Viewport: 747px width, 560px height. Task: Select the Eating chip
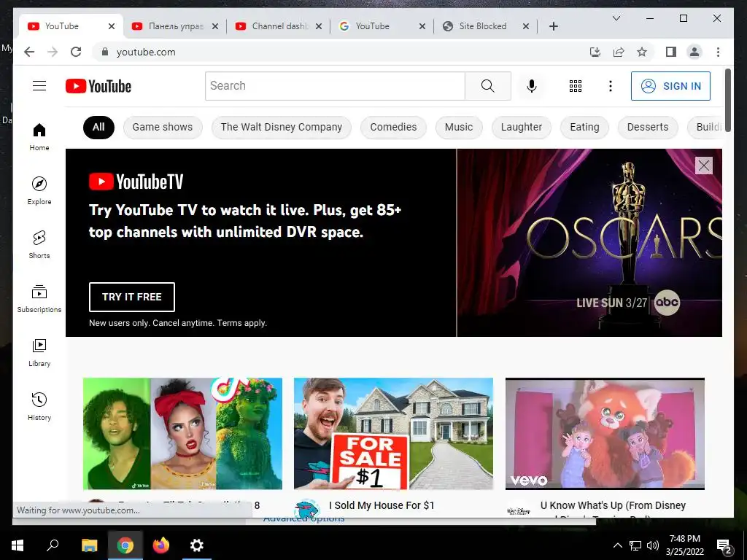(x=584, y=127)
